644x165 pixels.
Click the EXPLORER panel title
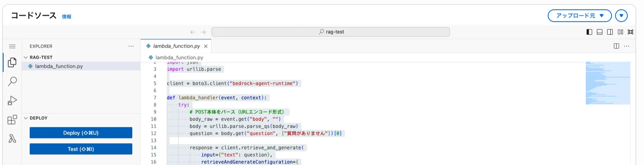(41, 46)
